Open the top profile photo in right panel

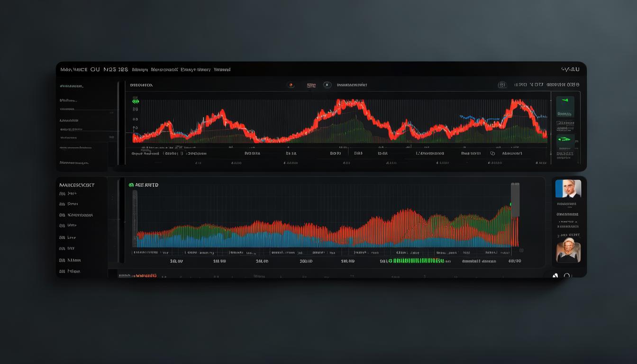click(x=568, y=189)
